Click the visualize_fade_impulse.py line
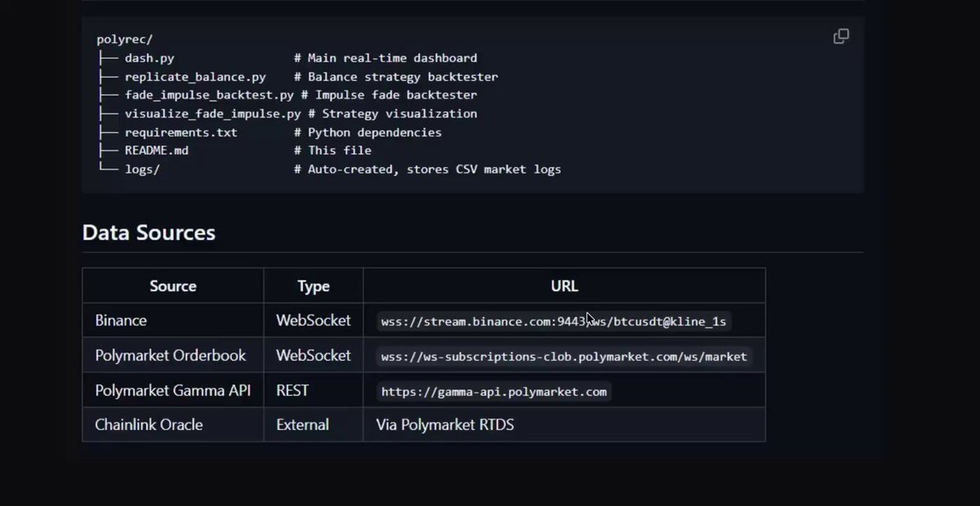Image resolution: width=980 pixels, height=506 pixels. click(x=287, y=113)
